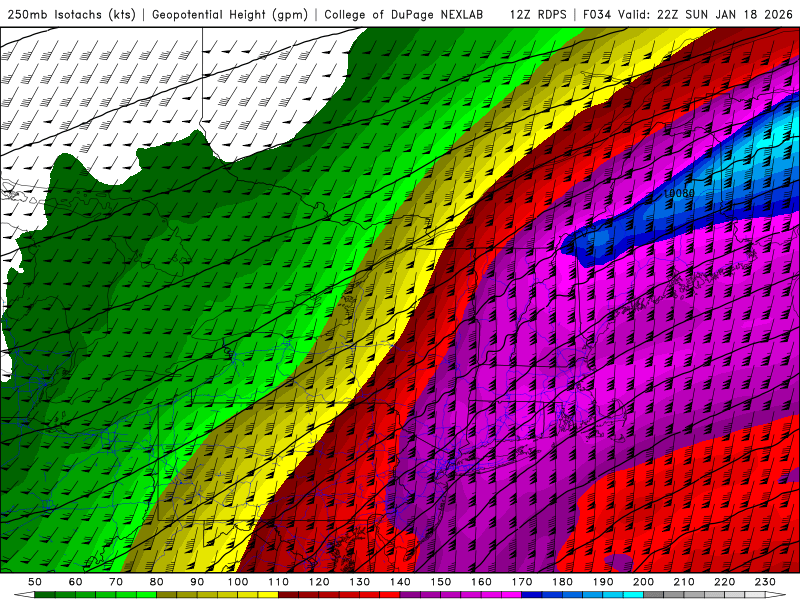Click the bright yellow color bar cell before 110
Viewport: 800px width, 600px height.
coord(268,595)
